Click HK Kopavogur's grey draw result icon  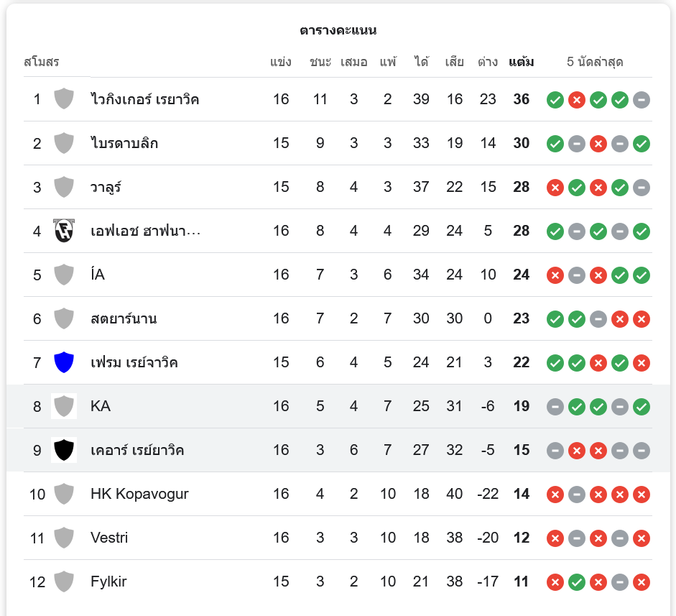tap(576, 495)
